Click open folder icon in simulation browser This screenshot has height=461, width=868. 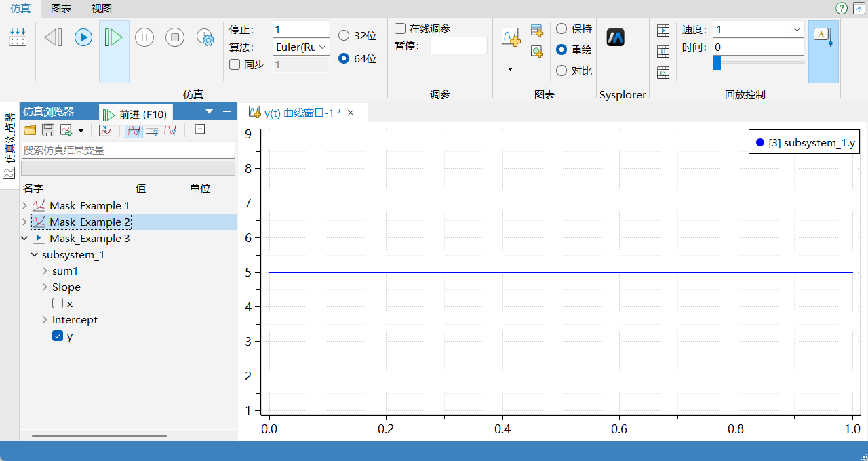pyautogui.click(x=30, y=130)
